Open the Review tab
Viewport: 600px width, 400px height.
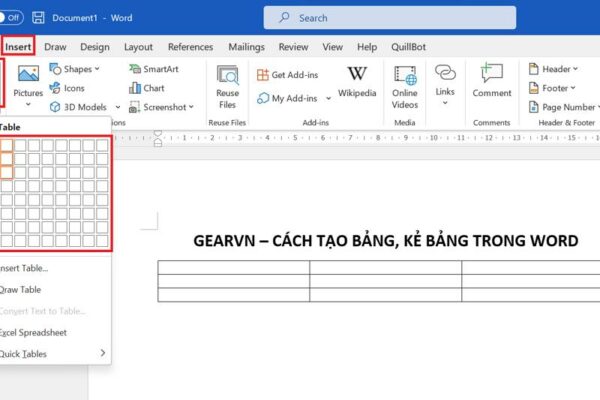[x=293, y=47]
